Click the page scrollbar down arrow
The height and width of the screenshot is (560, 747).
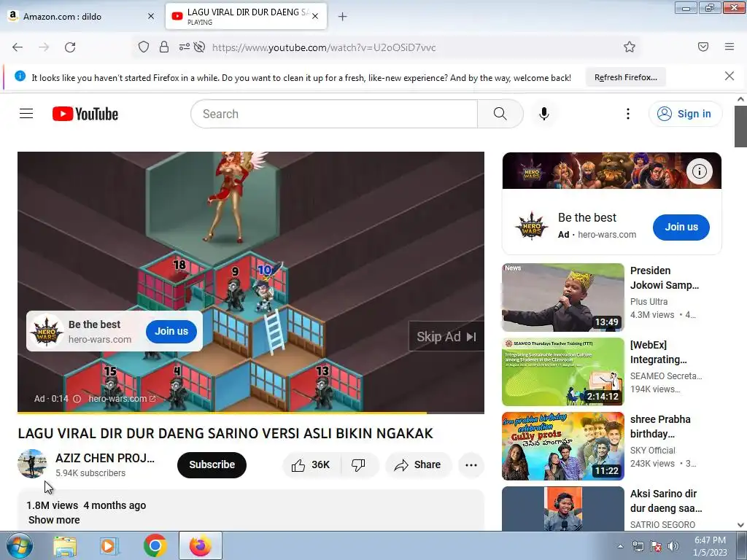click(x=740, y=525)
